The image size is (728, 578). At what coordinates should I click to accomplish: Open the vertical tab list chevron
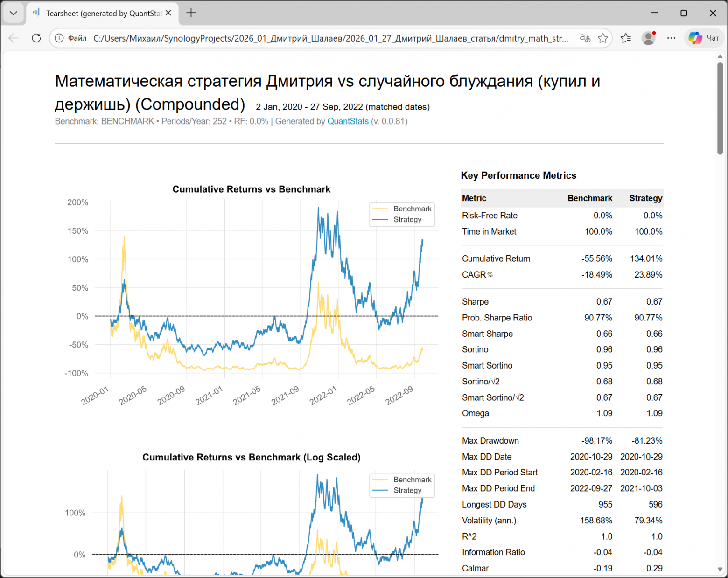13,13
